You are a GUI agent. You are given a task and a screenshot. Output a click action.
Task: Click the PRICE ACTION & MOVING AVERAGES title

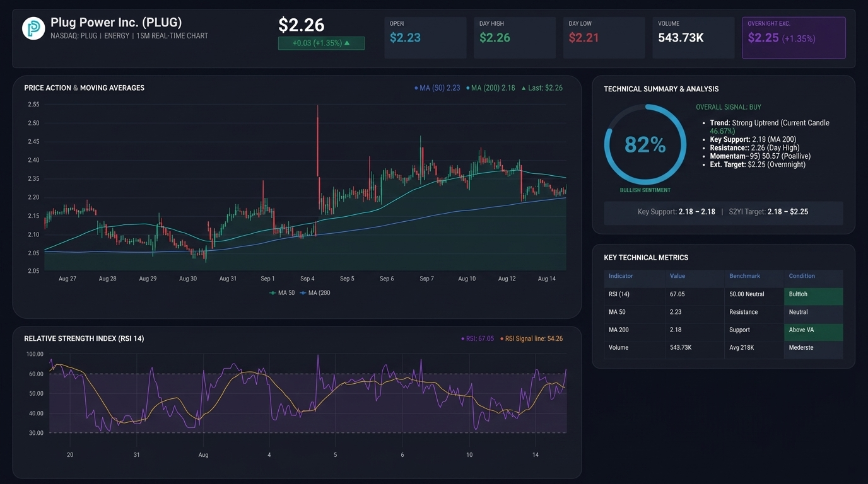click(x=85, y=88)
